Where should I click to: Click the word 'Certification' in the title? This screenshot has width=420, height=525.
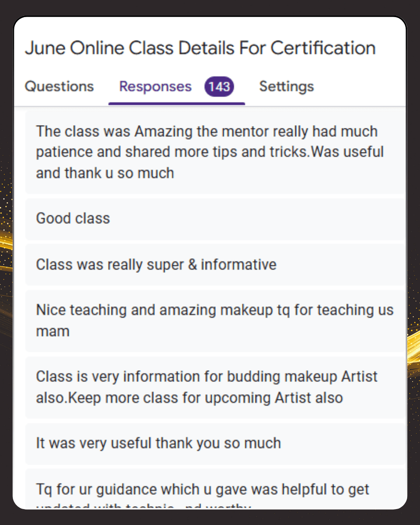(323, 48)
